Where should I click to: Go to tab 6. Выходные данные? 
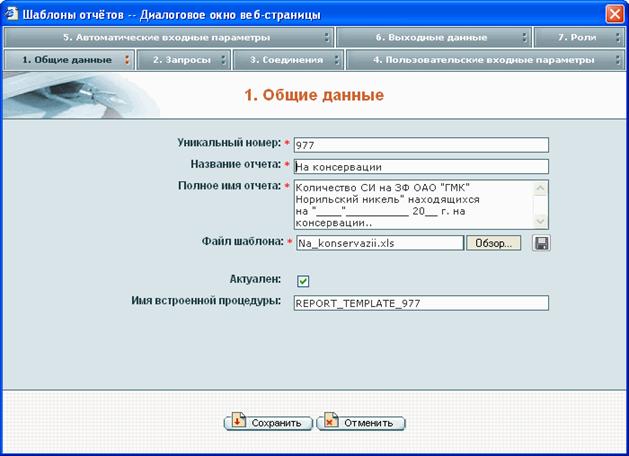[434, 37]
